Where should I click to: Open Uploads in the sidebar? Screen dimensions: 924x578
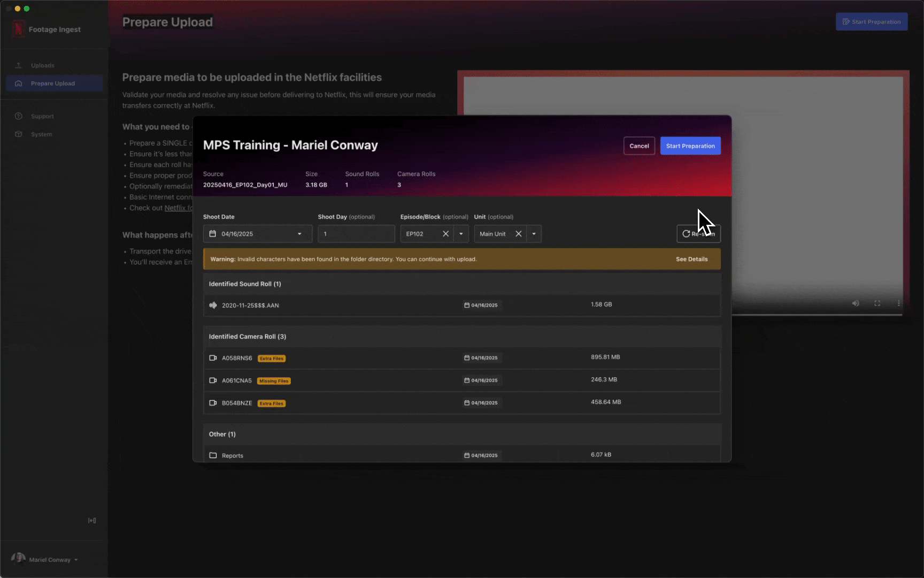(x=54, y=65)
